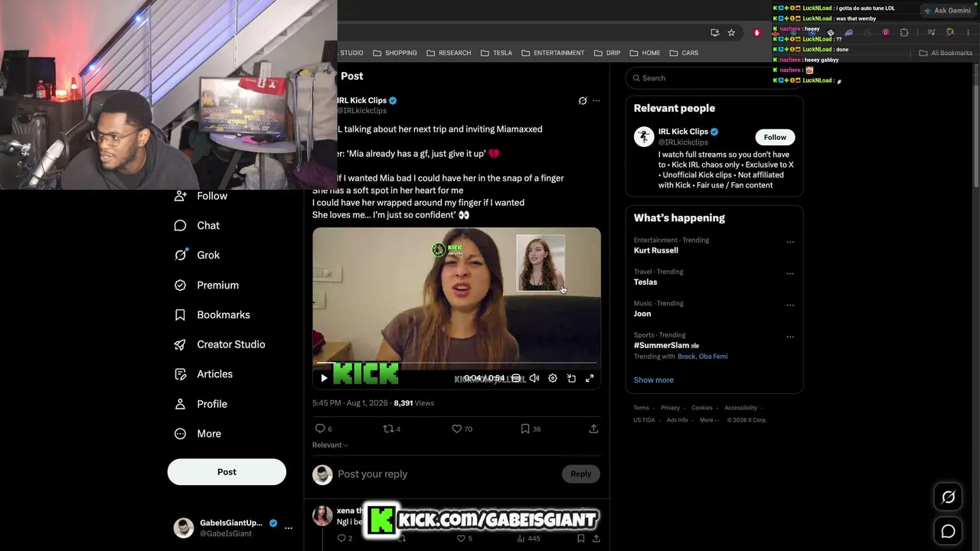
Task: Open options for #SummerSlam trend
Action: click(x=790, y=337)
